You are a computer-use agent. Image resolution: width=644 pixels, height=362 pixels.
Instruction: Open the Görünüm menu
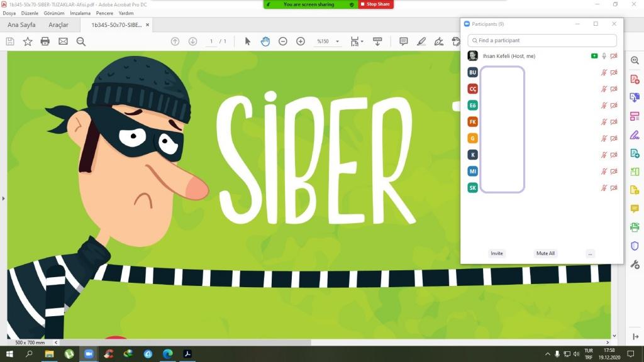point(53,13)
